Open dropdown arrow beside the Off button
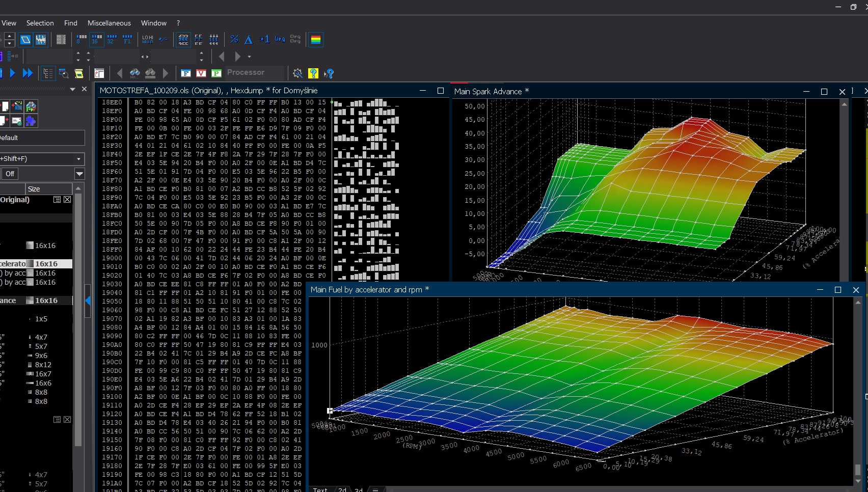Image resolution: width=868 pixels, height=492 pixels. pyautogui.click(x=79, y=174)
